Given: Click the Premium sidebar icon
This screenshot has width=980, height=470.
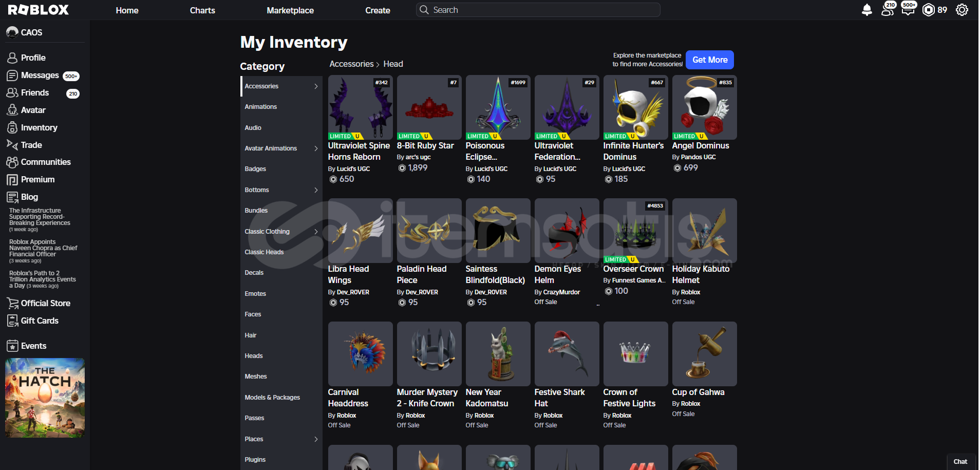Looking at the screenshot, I should click(12, 180).
